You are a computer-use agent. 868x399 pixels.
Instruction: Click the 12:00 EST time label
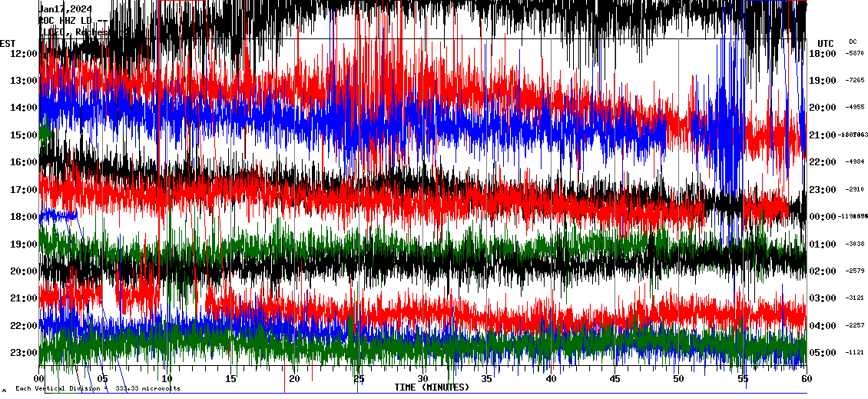click(25, 53)
